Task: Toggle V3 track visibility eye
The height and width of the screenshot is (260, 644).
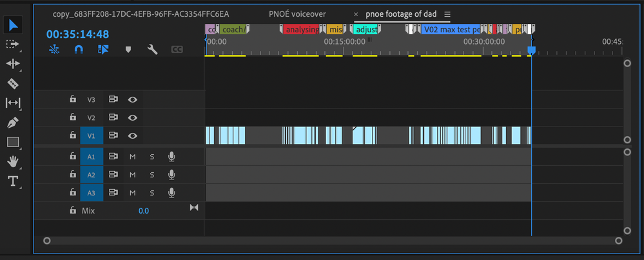Action: tap(132, 99)
